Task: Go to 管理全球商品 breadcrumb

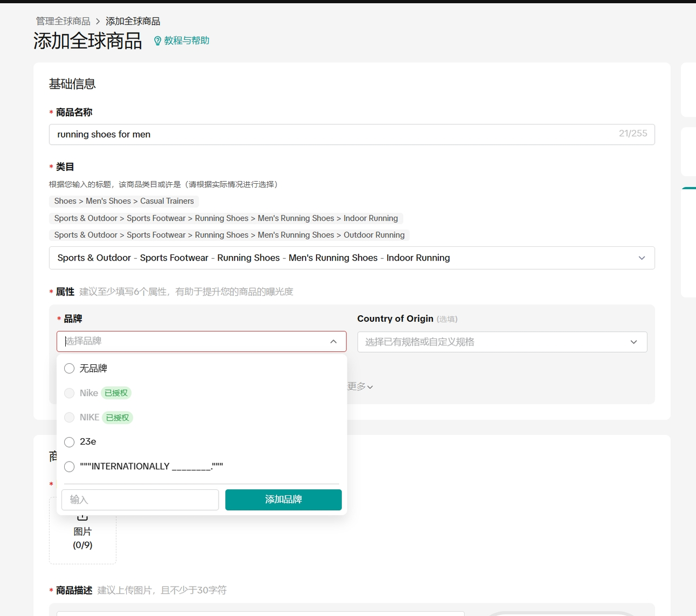Action: pos(63,21)
